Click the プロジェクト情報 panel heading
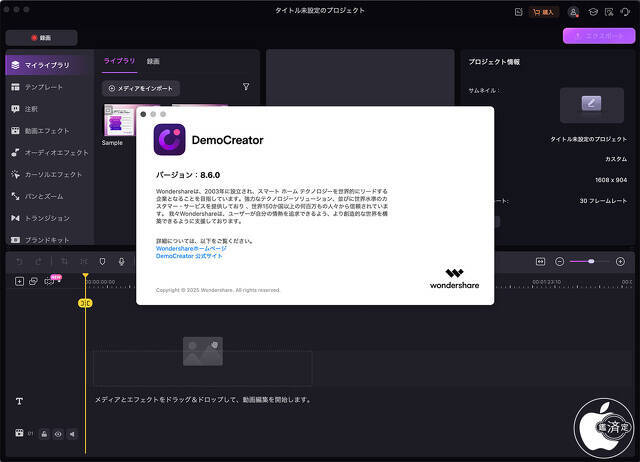 [494, 62]
